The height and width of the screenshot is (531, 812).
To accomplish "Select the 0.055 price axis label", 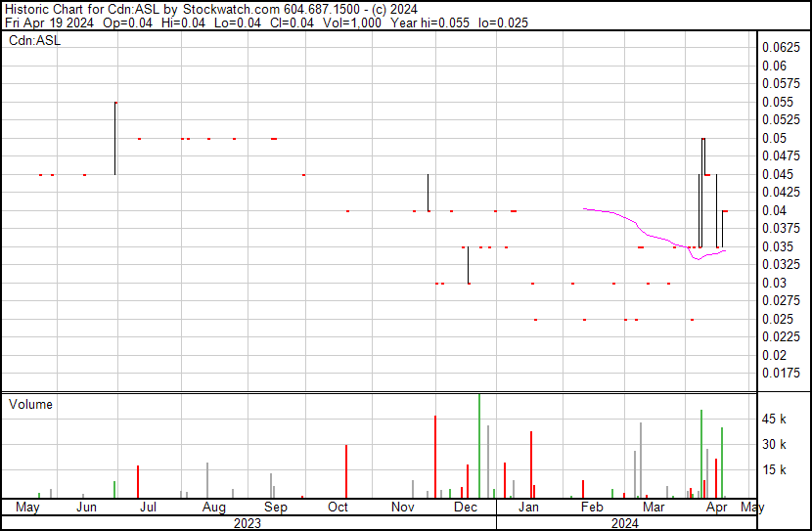I will (778, 102).
